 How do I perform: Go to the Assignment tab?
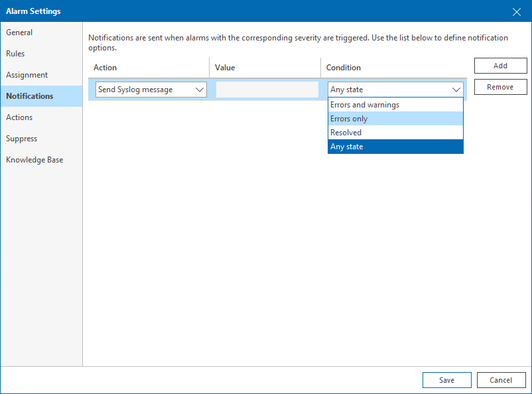click(x=27, y=75)
